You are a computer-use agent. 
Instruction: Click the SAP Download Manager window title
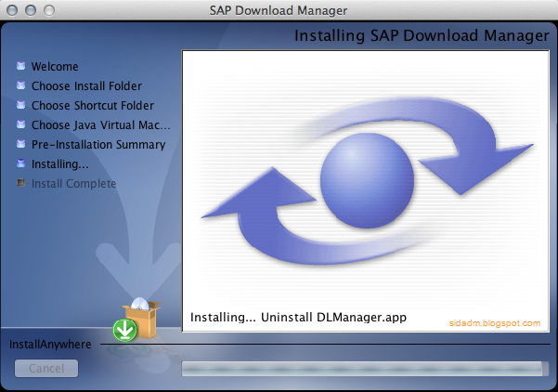[x=279, y=10]
